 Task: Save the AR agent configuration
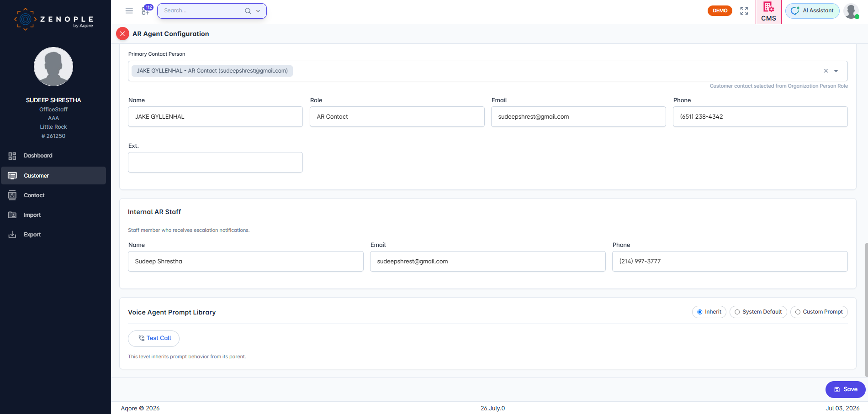coord(845,389)
